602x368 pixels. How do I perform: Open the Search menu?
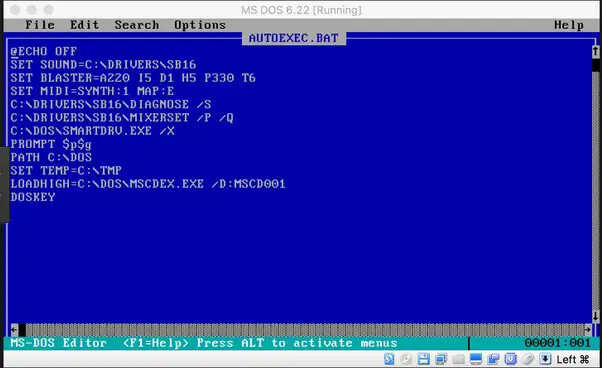click(137, 25)
